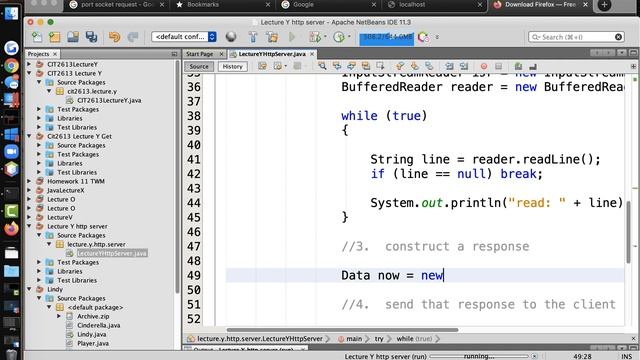
Task: Expand the LectureV project
Action: [x=29, y=217]
